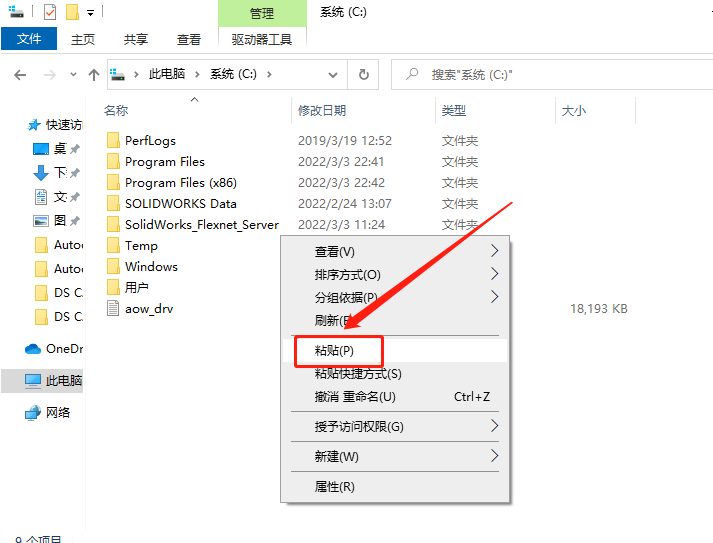The width and height of the screenshot is (713, 543).
Task: Click the Properties checkmark quick access icon
Action: coord(50,12)
